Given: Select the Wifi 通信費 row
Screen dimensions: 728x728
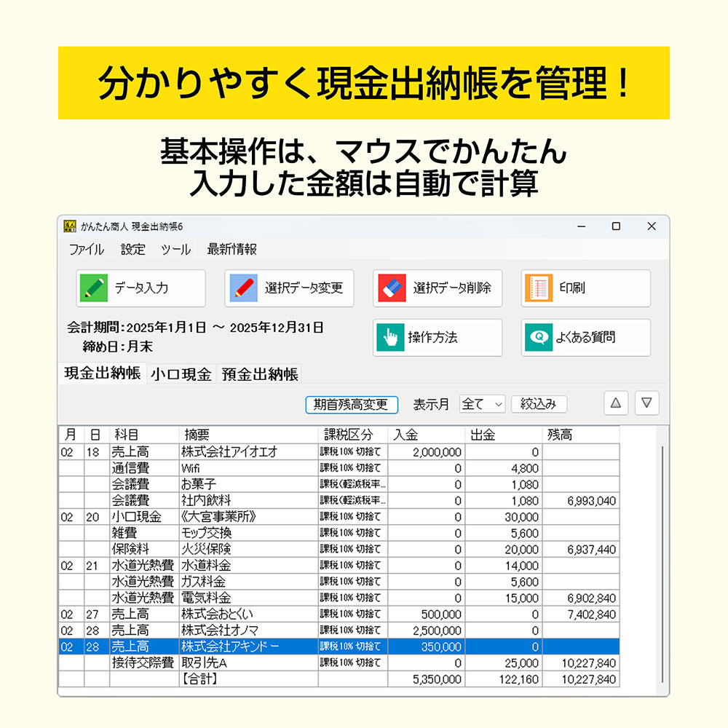Looking at the screenshot, I should pyautogui.click(x=339, y=468).
